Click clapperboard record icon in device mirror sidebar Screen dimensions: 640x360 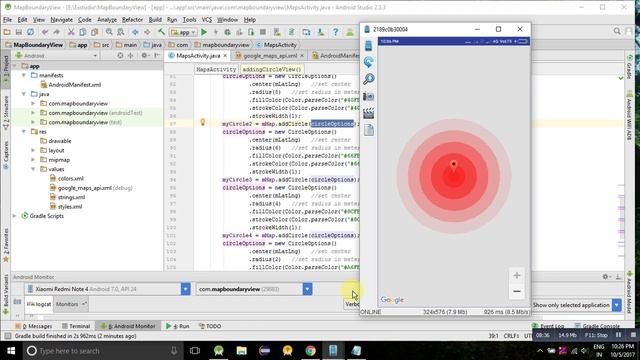click(369, 113)
